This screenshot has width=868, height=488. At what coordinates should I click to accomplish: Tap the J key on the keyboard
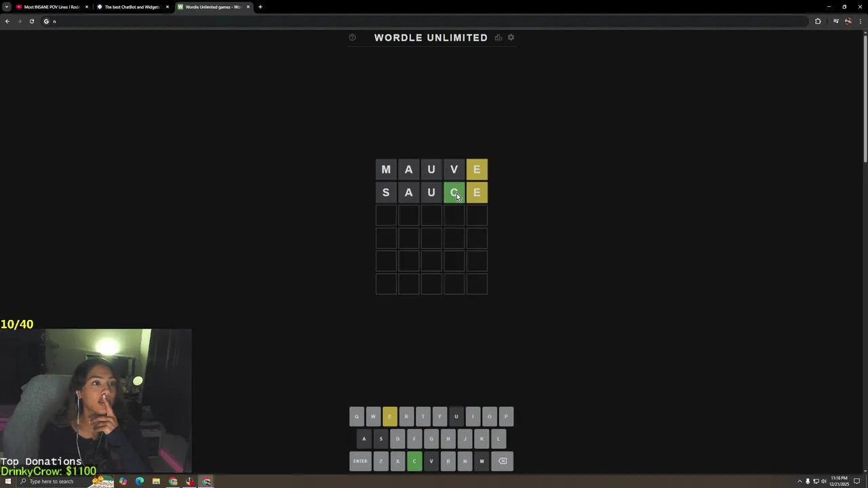(465, 439)
